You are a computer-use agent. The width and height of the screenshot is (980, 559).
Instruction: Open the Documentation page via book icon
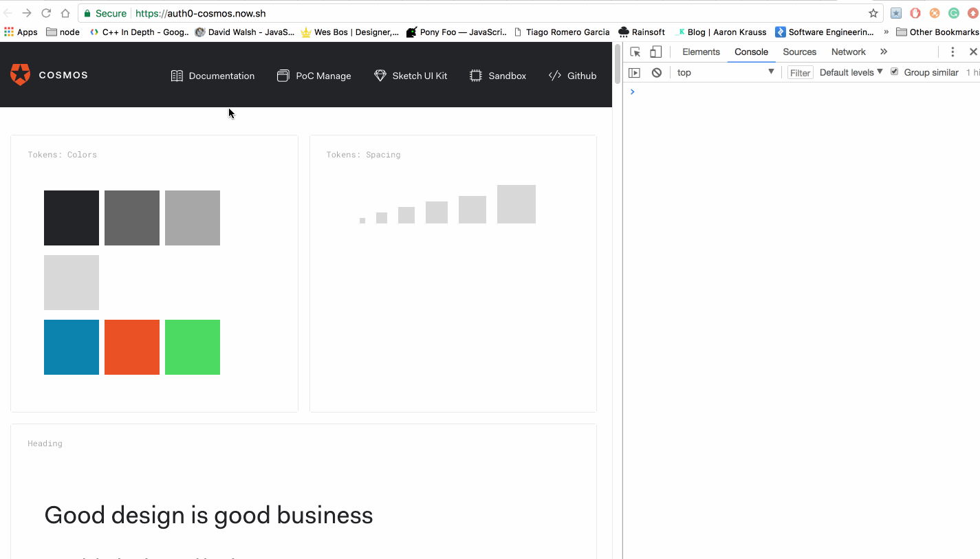pyautogui.click(x=176, y=76)
